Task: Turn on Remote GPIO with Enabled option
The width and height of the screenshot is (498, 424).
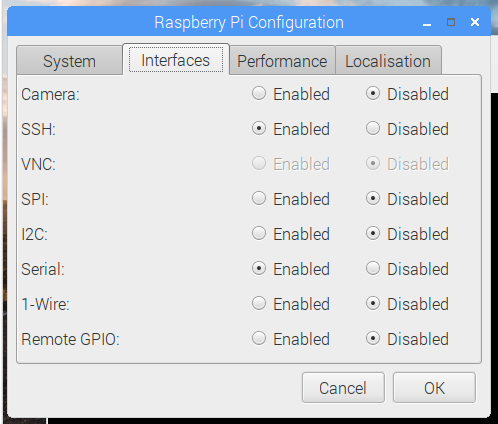Action: [x=259, y=338]
